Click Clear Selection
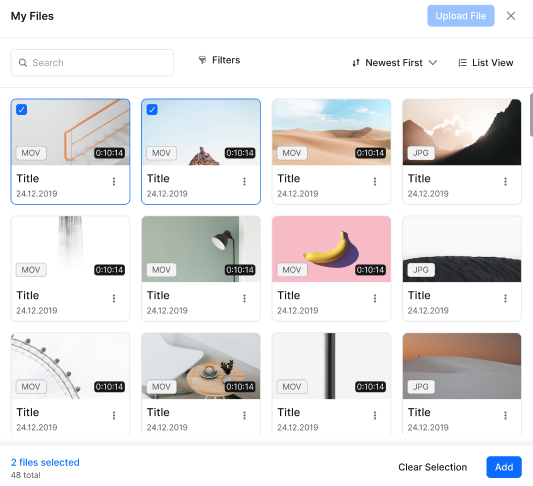 432,467
